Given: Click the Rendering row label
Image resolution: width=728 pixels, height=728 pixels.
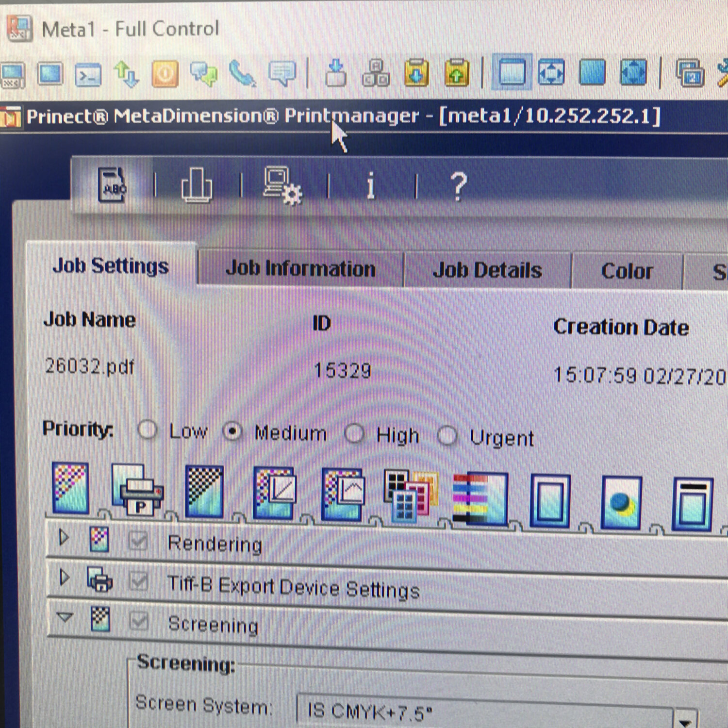Looking at the screenshot, I should click(215, 544).
